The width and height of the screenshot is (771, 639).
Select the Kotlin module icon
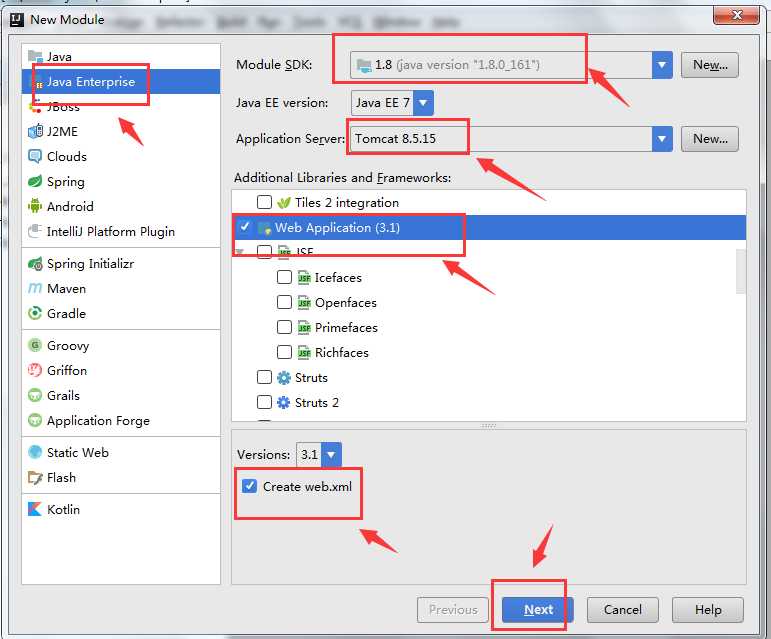(x=35, y=509)
